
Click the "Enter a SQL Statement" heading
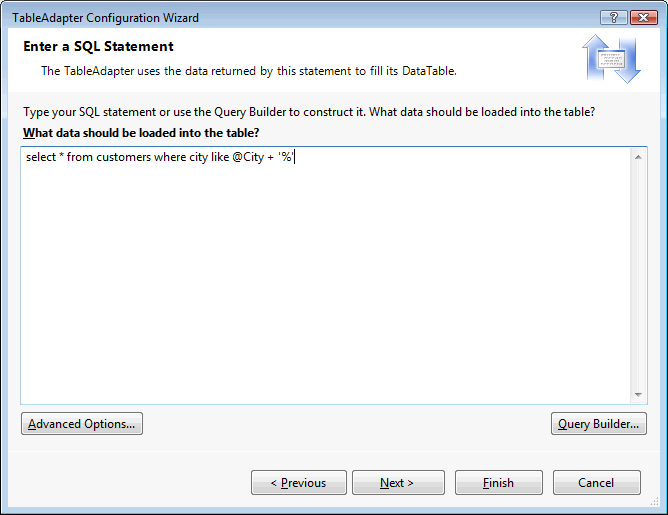pos(98,46)
